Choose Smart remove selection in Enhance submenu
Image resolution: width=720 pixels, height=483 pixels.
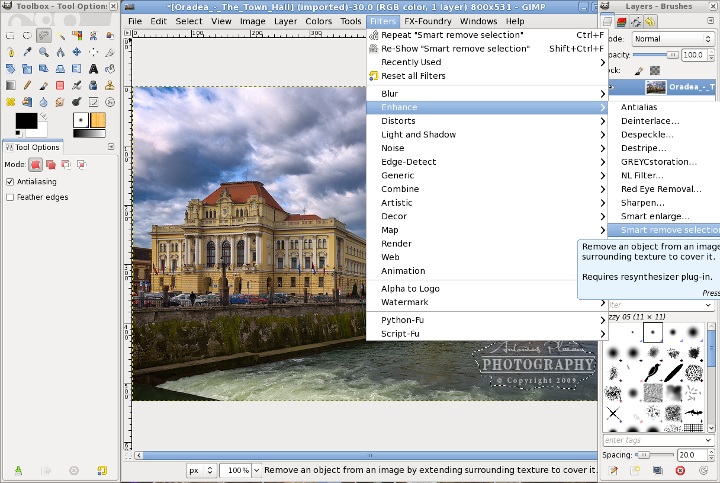[664, 230]
